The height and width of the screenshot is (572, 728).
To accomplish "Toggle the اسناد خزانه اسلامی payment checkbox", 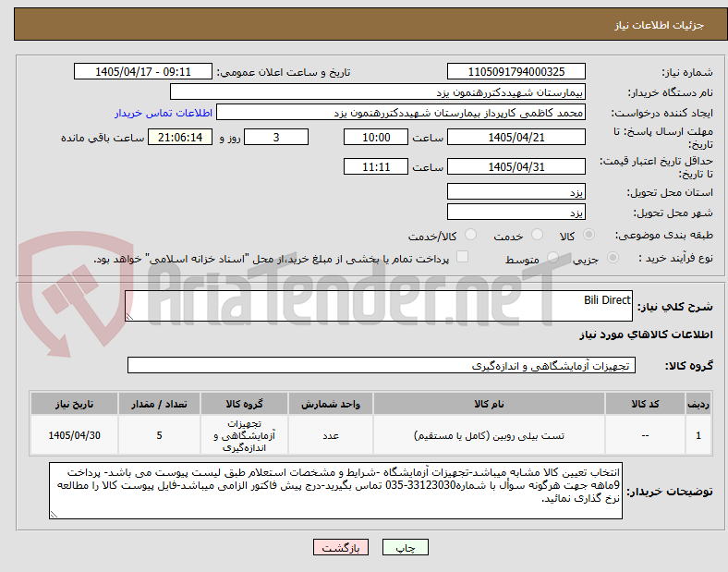I will tap(463, 257).
